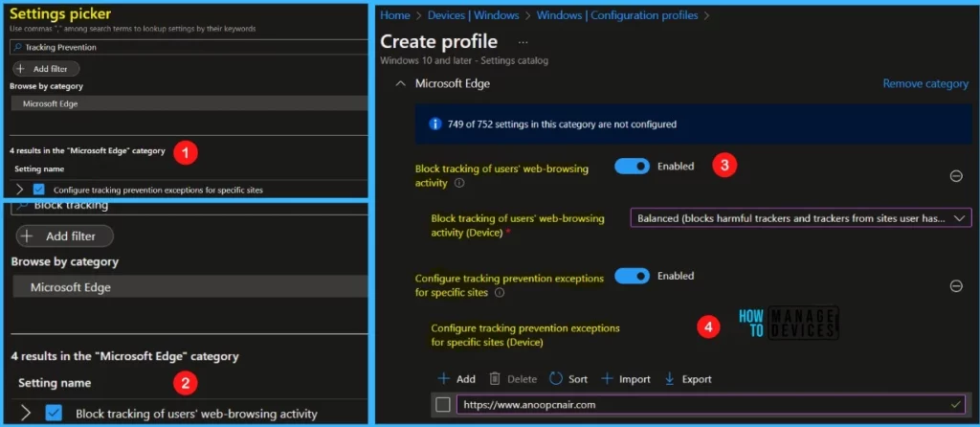This screenshot has width=980, height=427.
Task: Click Configure tracking prevention exceptions (Device) label
Action: point(525,335)
